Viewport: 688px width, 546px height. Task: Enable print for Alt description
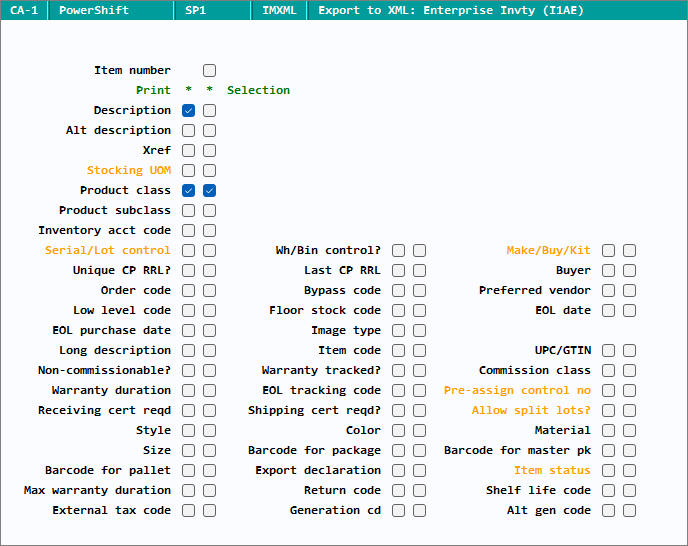pyautogui.click(x=188, y=130)
